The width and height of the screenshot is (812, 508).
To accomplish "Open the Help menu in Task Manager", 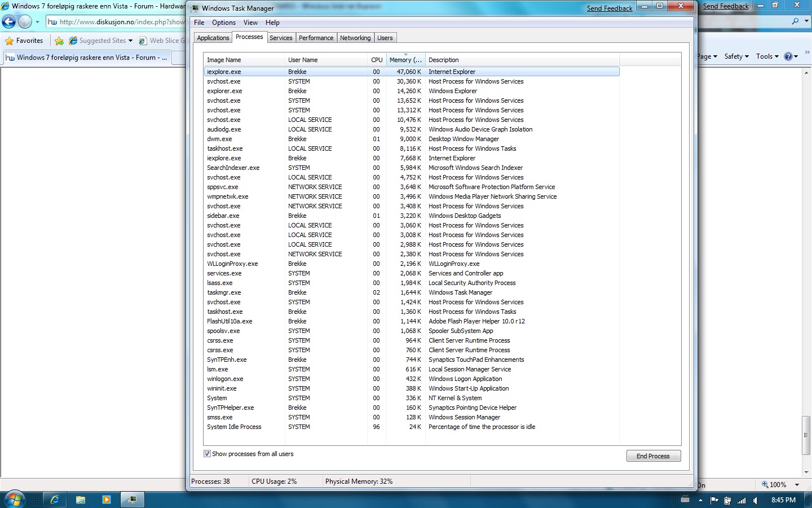I will click(272, 23).
